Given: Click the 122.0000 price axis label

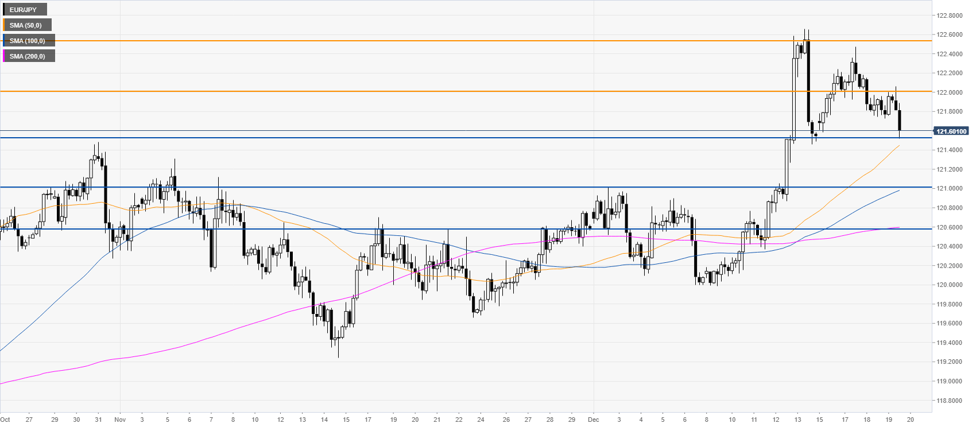Looking at the screenshot, I should tap(950, 92).
